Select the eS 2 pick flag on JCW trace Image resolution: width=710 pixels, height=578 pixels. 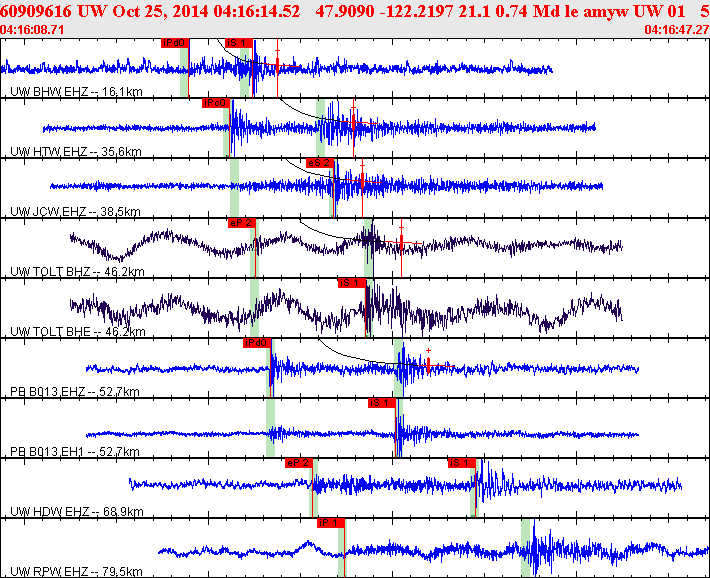[320, 163]
